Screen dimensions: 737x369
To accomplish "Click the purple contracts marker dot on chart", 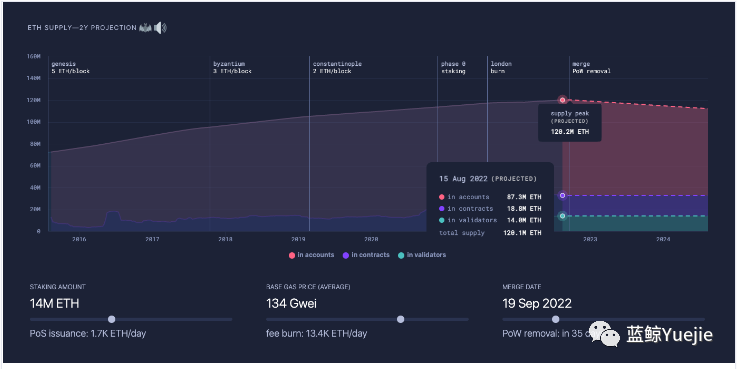I will click(562, 195).
